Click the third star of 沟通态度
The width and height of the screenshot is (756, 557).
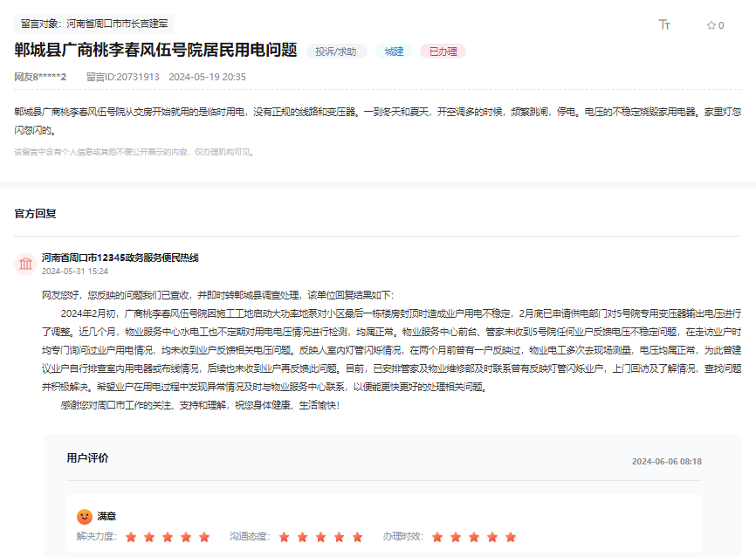coord(321,537)
